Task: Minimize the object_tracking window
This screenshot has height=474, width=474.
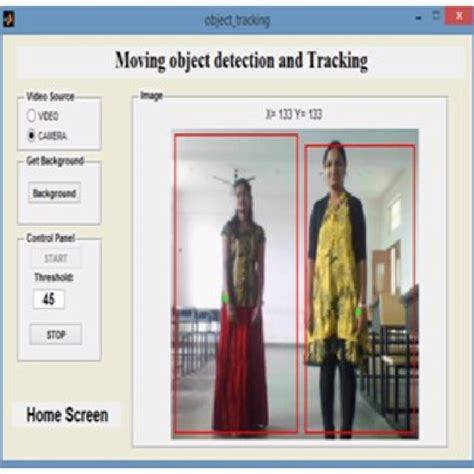Action: pyautogui.click(x=418, y=18)
